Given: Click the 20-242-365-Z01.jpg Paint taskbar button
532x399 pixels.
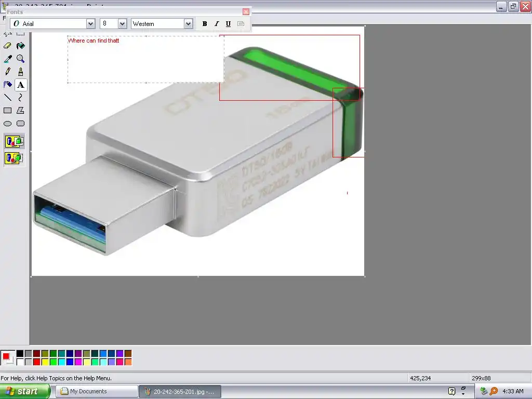Looking at the screenshot, I should click(180, 391).
